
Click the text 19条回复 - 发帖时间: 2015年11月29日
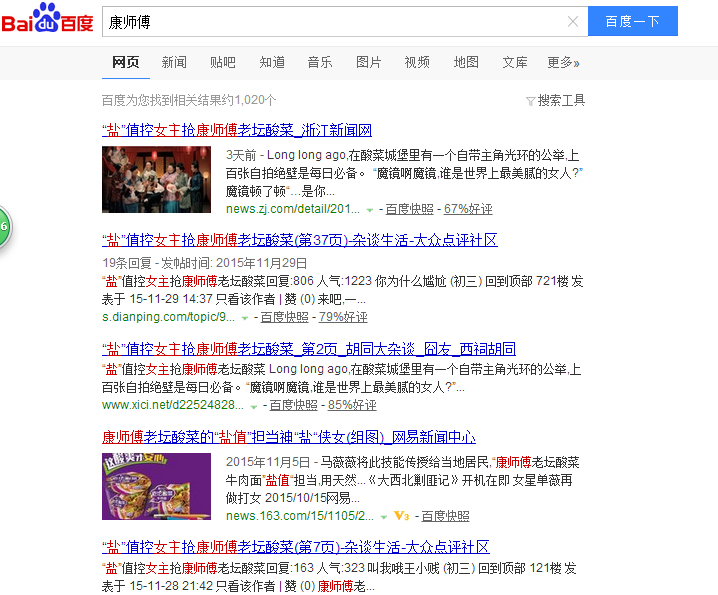point(204,263)
